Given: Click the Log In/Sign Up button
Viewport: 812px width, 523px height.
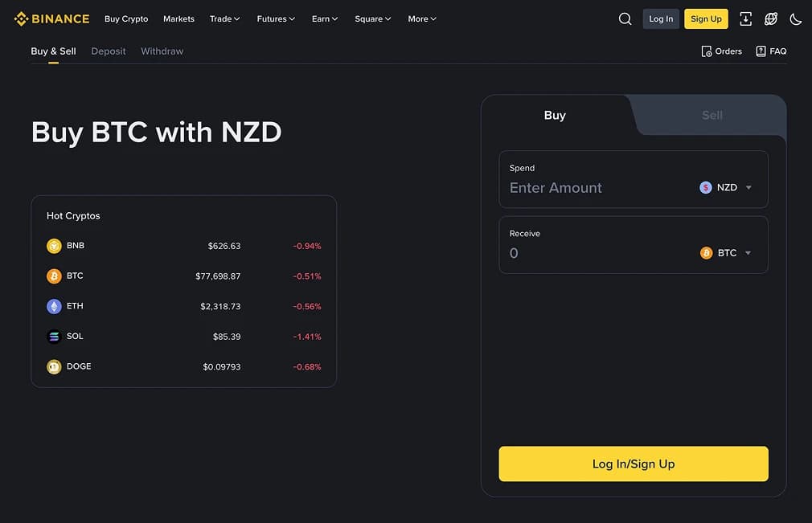Looking at the screenshot, I should [x=633, y=464].
